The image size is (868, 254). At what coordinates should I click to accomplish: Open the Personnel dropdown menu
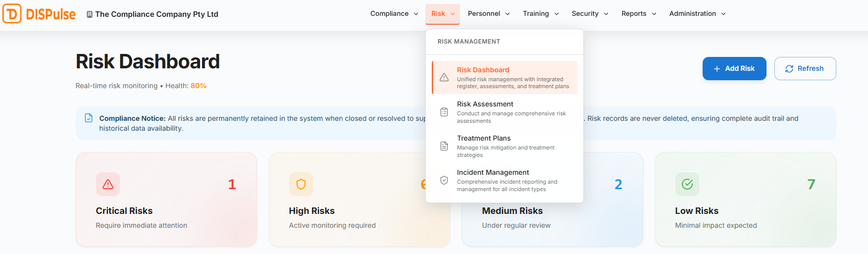(x=489, y=14)
